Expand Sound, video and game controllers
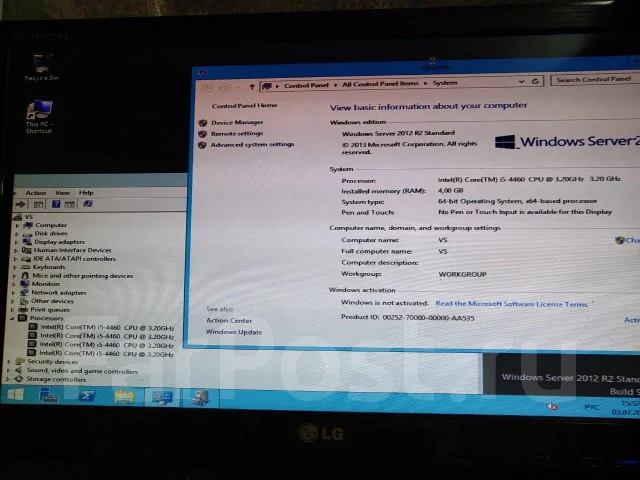Image resolution: width=640 pixels, height=480 pixels. (x=9, y=370)
